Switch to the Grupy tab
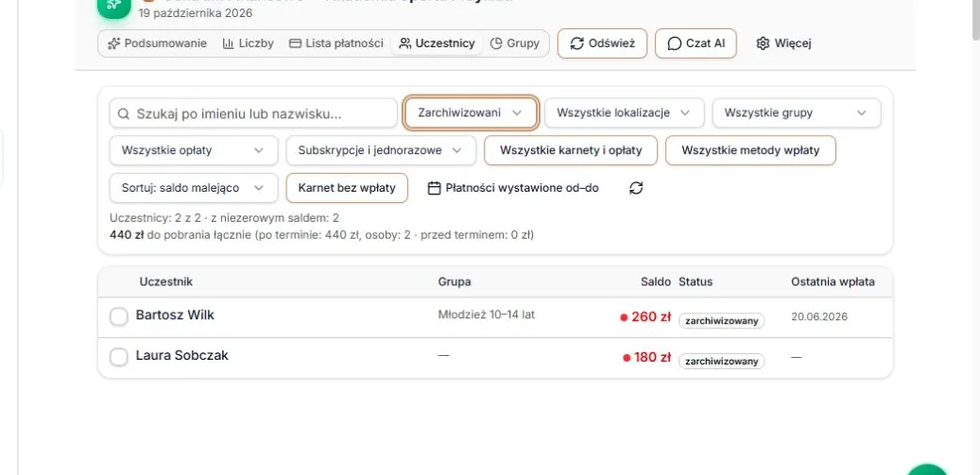Image resolution: width=980 pixels, height=475 pixels. click(x=515, y=43)
